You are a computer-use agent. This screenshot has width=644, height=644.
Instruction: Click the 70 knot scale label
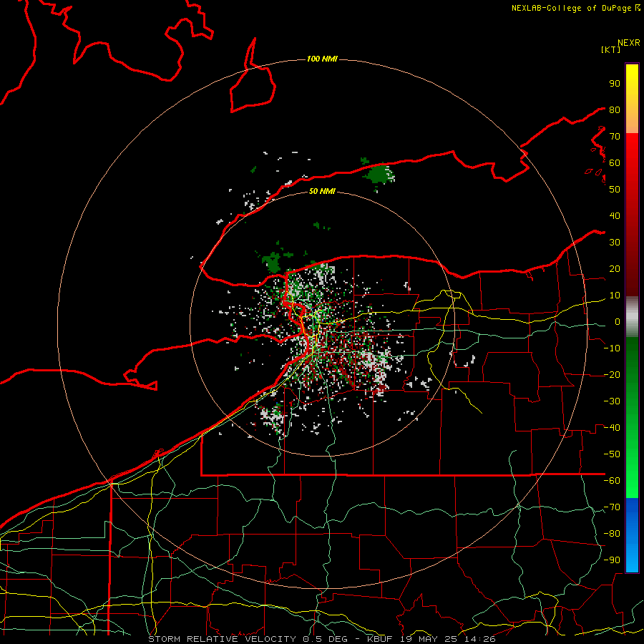pos(615,137)
